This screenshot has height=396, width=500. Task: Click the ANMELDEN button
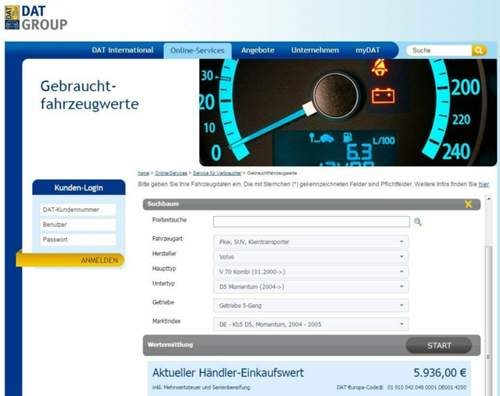(70, 260)
